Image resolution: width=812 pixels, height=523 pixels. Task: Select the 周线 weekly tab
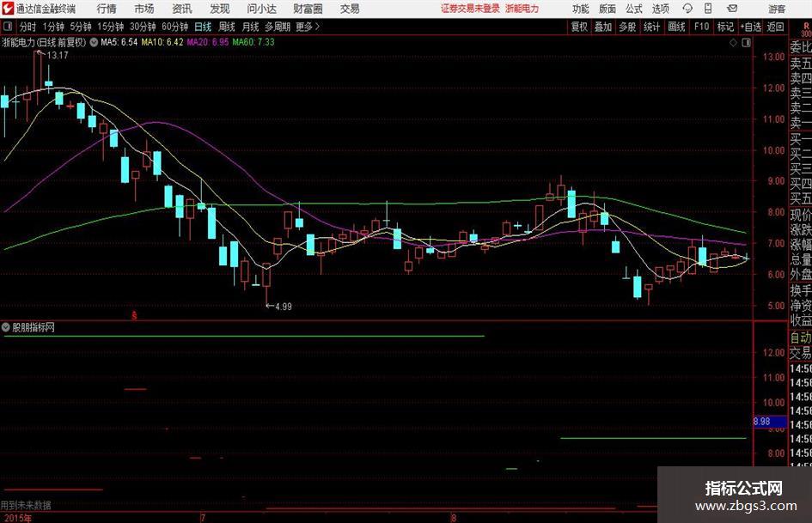pyautogui.click(x=226, y=27)
